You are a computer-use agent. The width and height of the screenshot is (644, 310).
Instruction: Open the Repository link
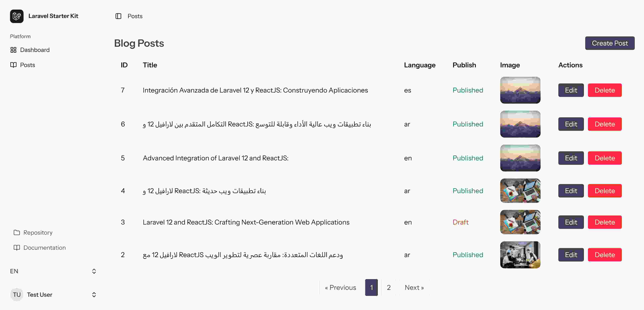(33, 232)
